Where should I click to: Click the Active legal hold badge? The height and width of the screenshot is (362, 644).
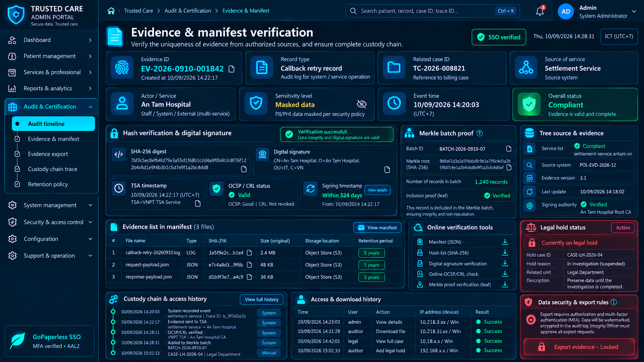pos(623,228)
